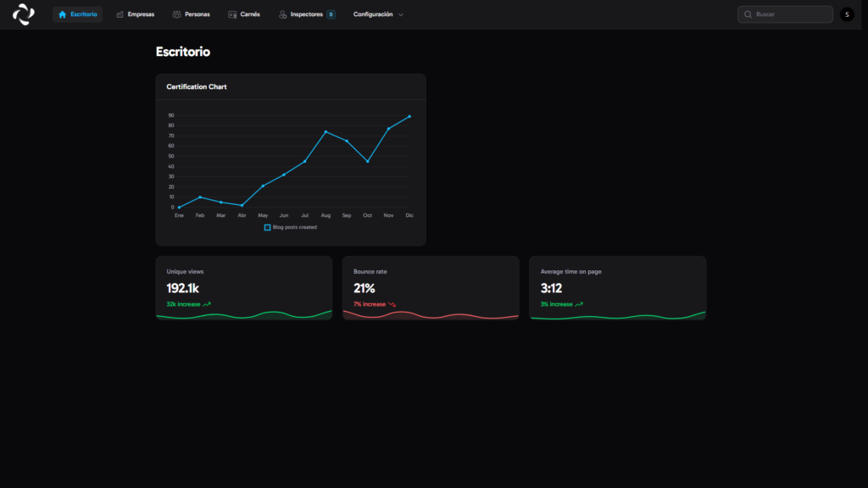Screen dimensions: 868x488
Task: Click the Escritorio home icon
Action: coord(62,14)
